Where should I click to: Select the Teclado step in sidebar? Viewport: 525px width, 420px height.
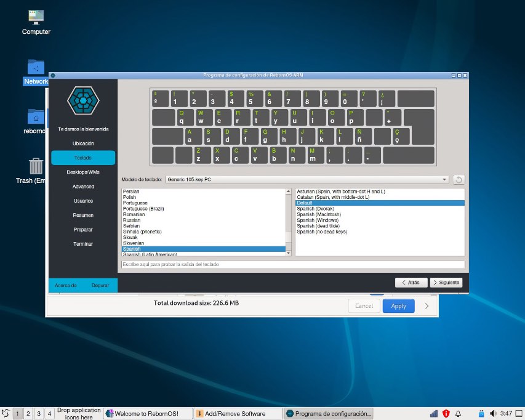point(83,158)
